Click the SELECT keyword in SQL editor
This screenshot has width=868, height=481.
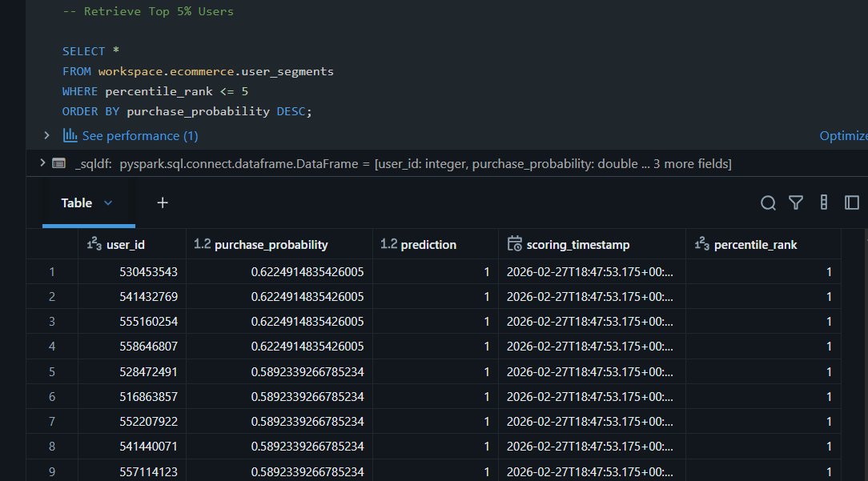pos(83,51)
